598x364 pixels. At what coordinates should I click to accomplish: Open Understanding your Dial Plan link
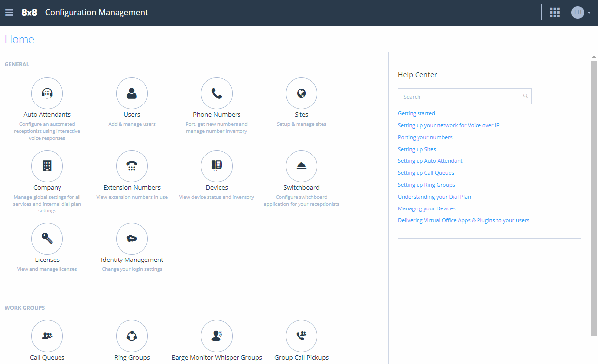pyautogui.click(x=434, y=197)
